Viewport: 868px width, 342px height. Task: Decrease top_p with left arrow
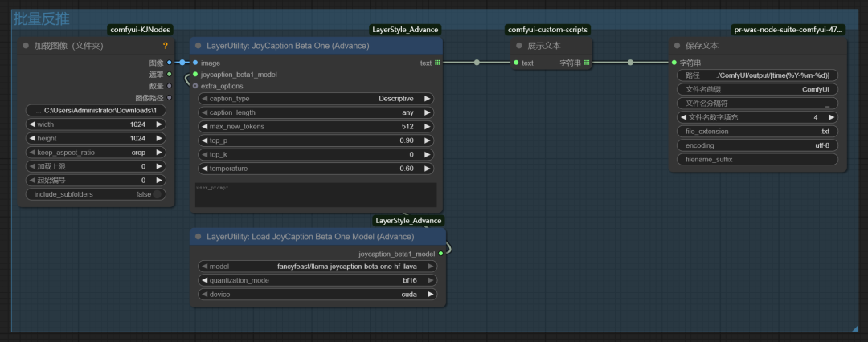[x=204, y=140]
